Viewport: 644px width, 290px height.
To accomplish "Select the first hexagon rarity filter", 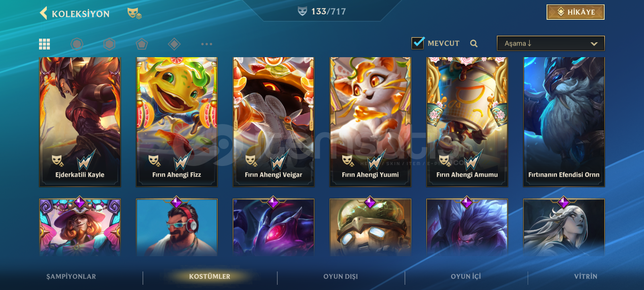I will point(77,44).
